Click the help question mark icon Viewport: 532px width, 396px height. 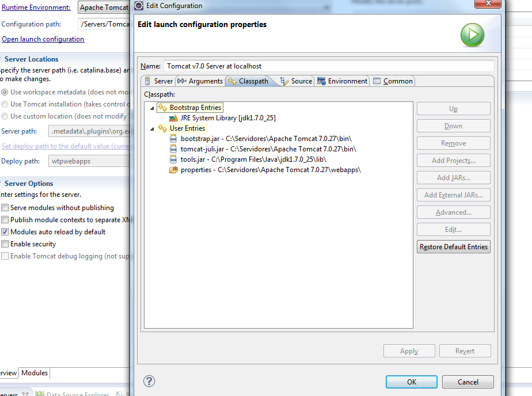click(149, 381)
